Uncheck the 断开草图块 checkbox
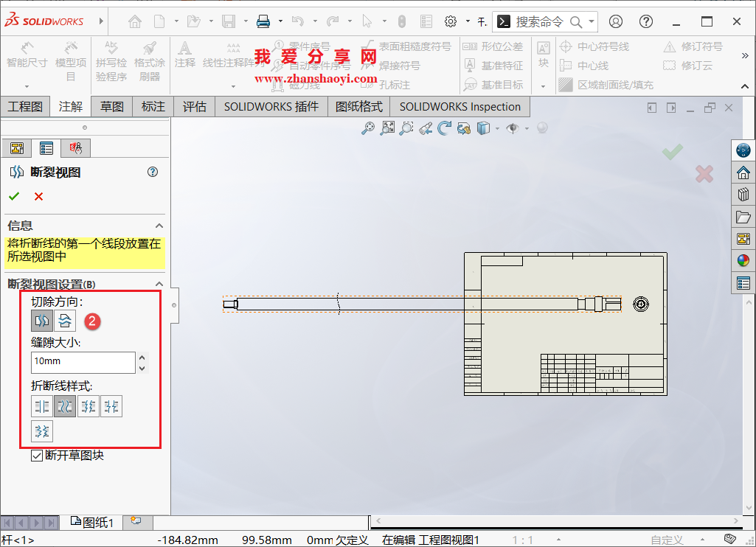The height and width of the screenshot is (547, 756). pyautogui.click(x=37, y=455)
